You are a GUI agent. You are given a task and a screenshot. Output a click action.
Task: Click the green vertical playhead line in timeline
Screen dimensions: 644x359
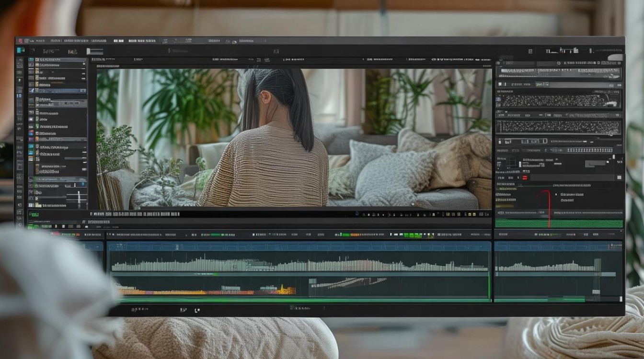coord(489,286)
